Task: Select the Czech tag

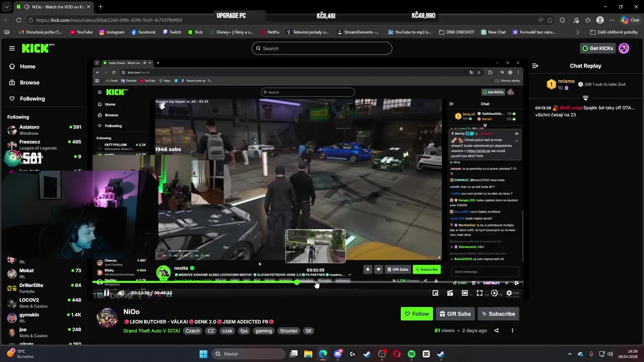Action: (x=192, y=331)
